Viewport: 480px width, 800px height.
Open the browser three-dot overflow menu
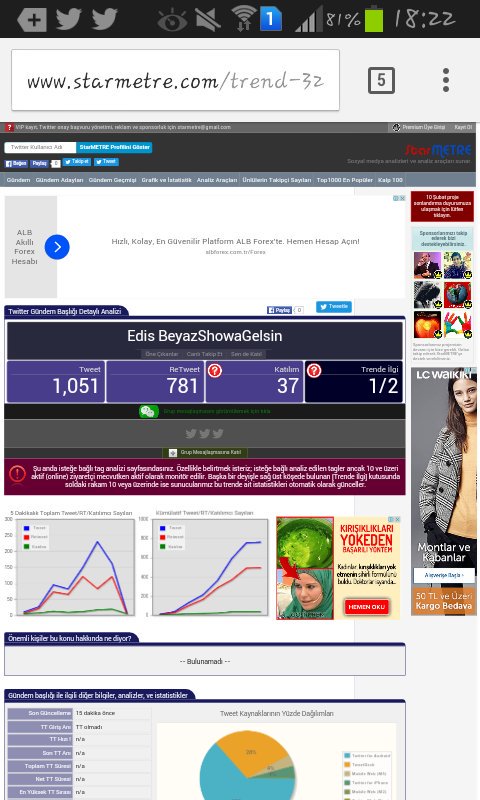coord(446,80)
